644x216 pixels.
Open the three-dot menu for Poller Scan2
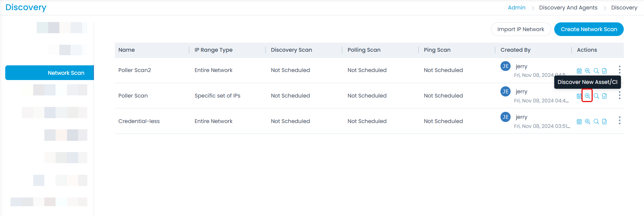620,70
